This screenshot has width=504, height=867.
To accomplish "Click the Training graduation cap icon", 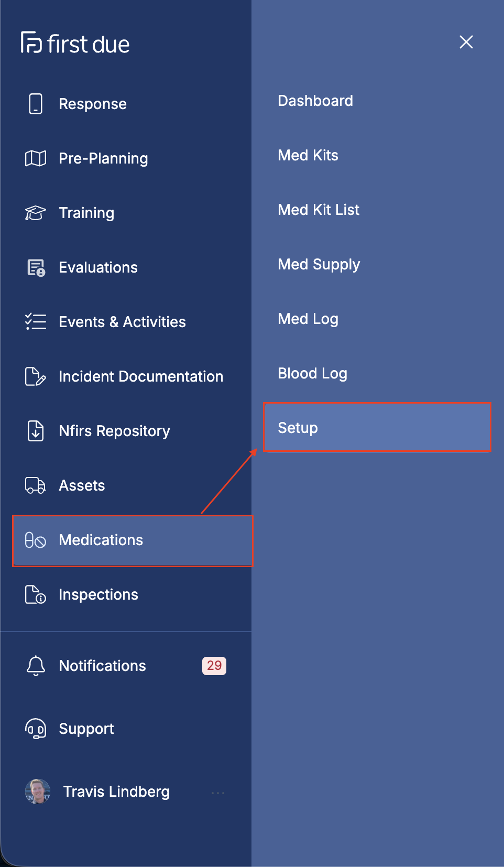I will 36,213.
